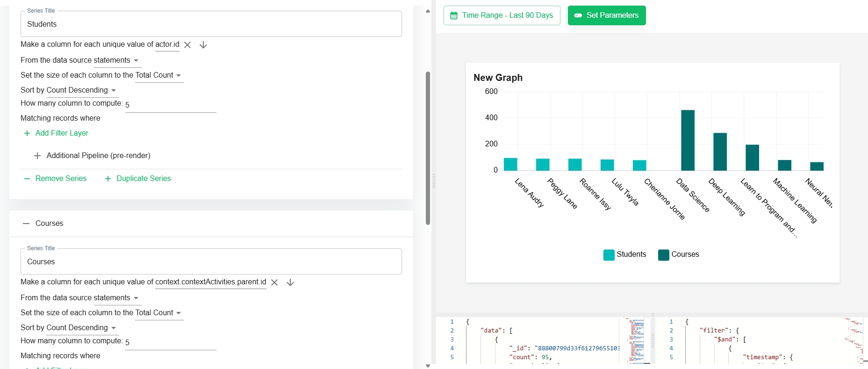Clear the actor.id column field with X

pyautogui.click(x=187, y=45)
